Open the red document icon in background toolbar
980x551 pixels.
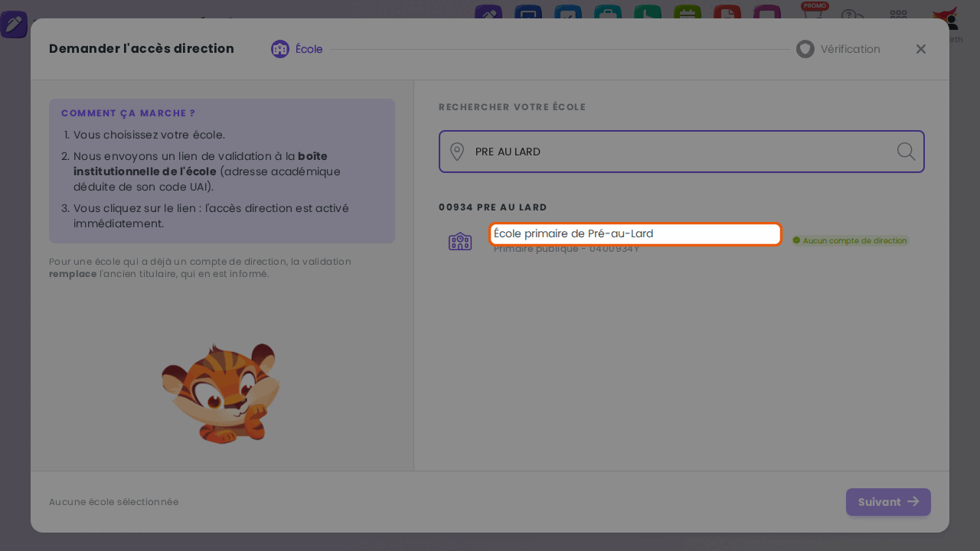tap(727, 12)
